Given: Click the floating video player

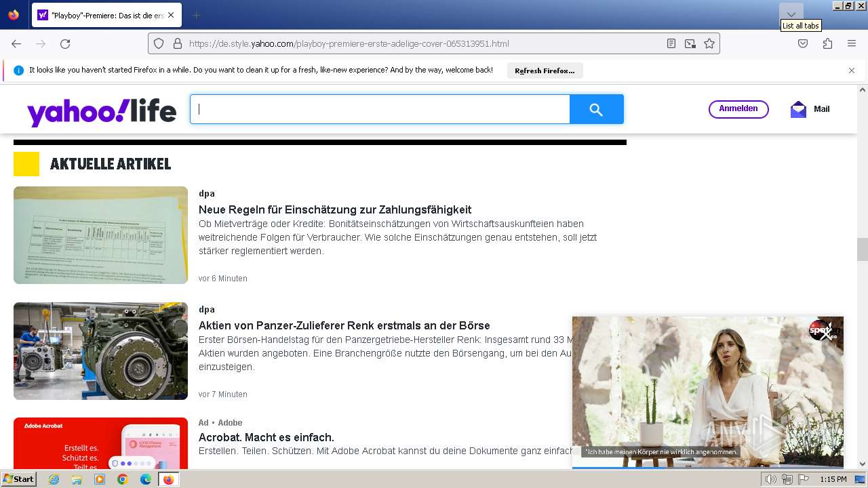Looking at the screenshot, I should [x=708, y=392].
